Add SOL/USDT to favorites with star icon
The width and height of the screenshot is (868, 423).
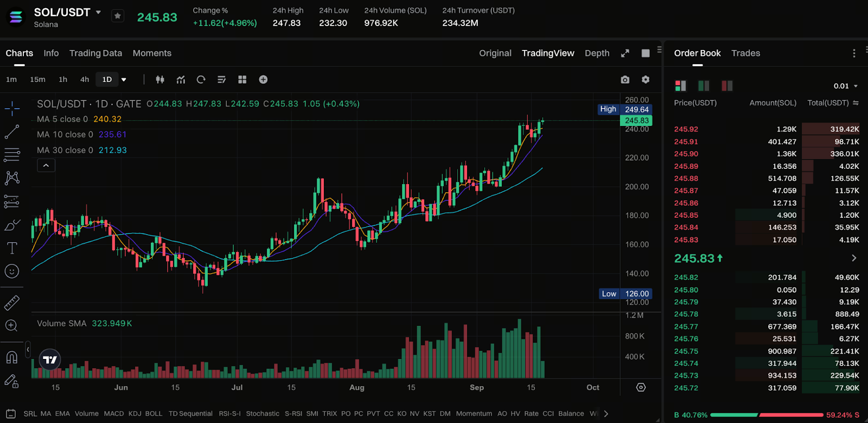(118, 16)
